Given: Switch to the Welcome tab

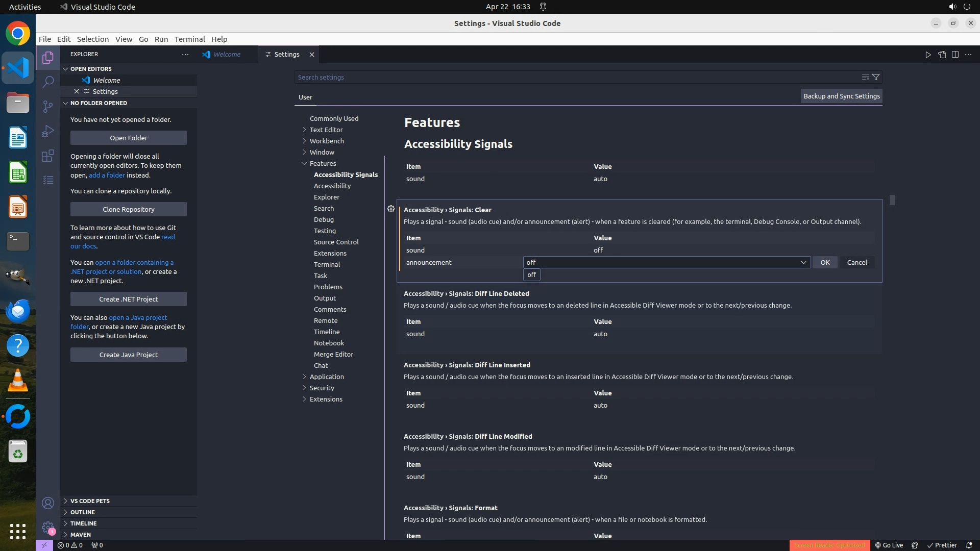Looking at the screenshot, I should coord(227,55).
